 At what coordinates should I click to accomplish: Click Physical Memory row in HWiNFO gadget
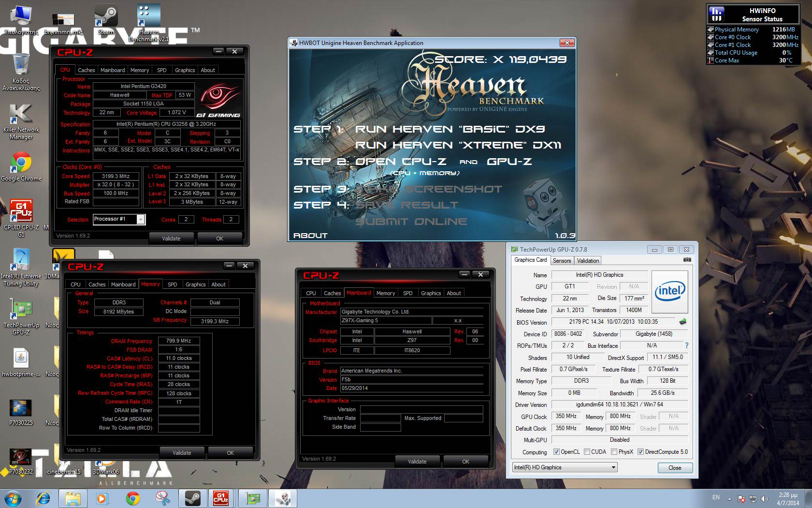(x=753, y=30)
